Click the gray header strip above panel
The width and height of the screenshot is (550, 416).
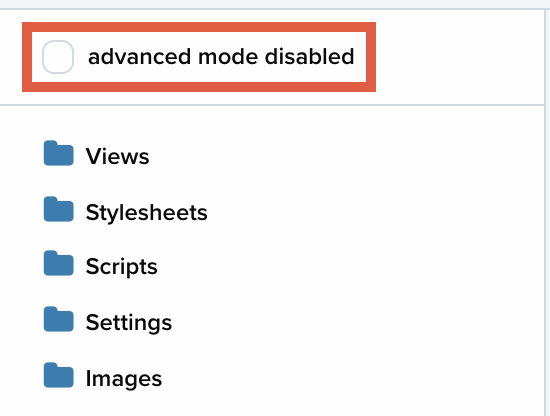click(x=275, y=4)
